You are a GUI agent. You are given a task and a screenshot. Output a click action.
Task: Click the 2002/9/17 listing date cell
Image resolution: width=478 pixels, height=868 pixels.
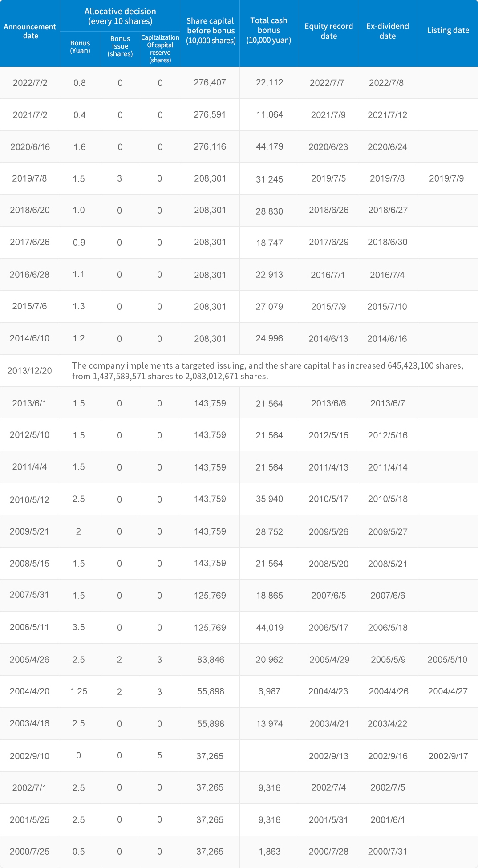click(448, 756)
